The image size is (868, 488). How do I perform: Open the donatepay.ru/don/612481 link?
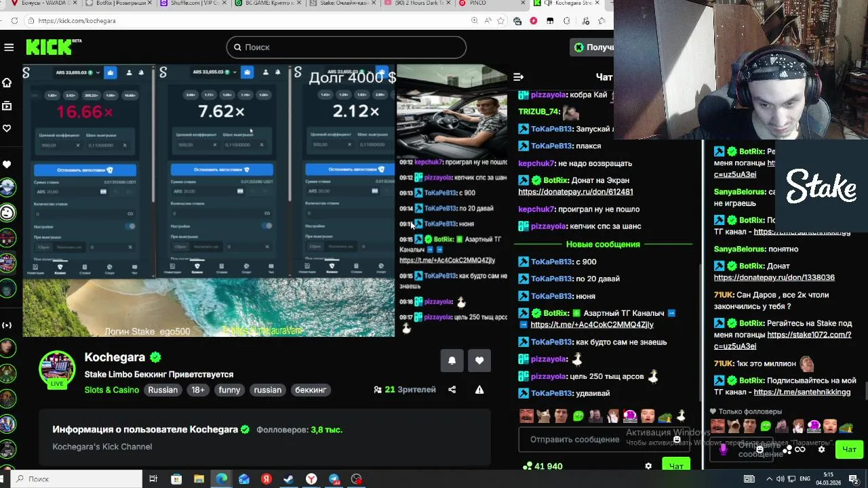(575, 192)
